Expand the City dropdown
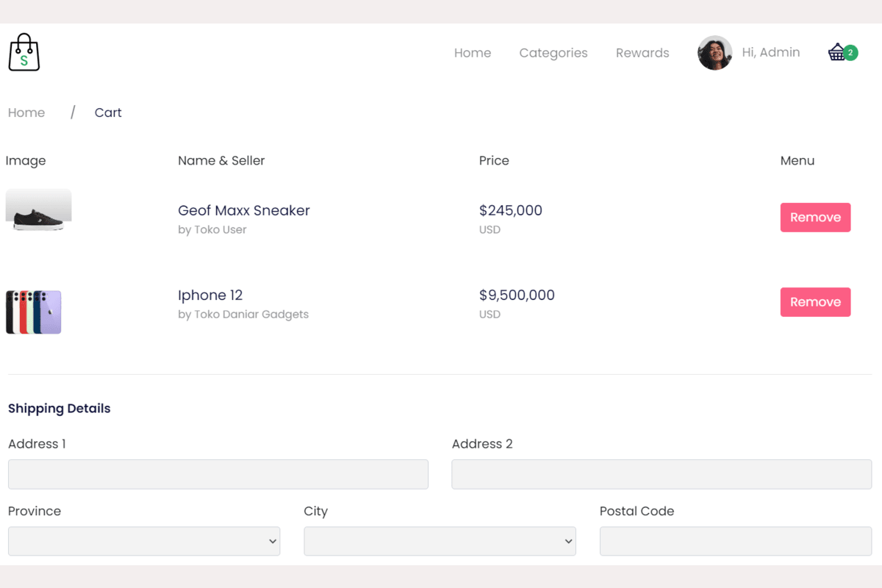Viewport: 882px width, 588px height. (x=440, y=541)
